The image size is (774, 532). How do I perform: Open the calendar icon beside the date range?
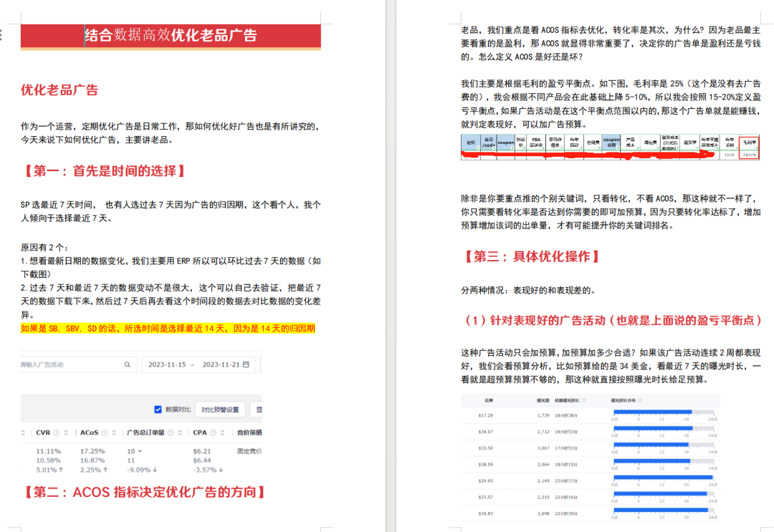click(x=247, y=363)
